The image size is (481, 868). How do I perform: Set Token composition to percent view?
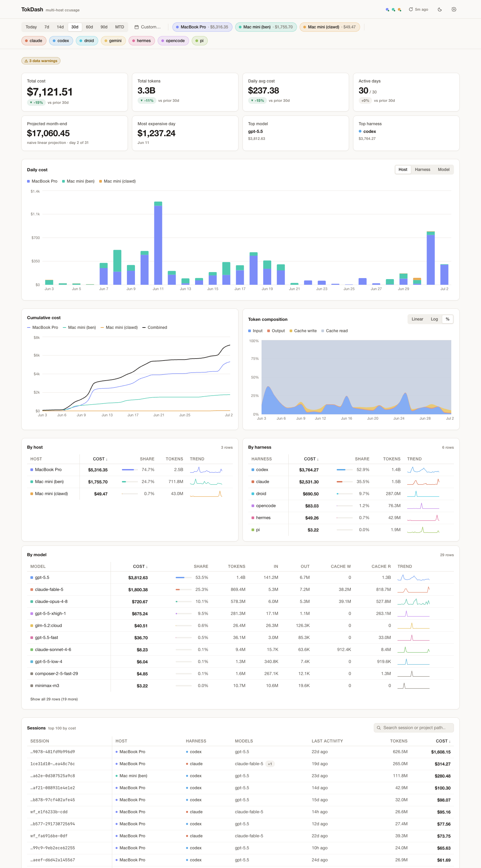[447, 319]
